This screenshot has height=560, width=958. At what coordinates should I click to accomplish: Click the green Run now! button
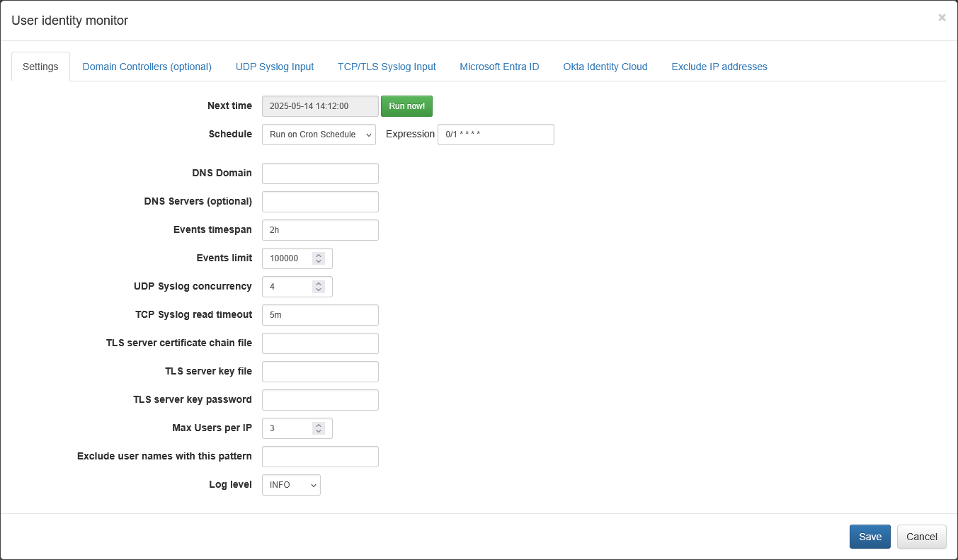click(x=406, y=106)
